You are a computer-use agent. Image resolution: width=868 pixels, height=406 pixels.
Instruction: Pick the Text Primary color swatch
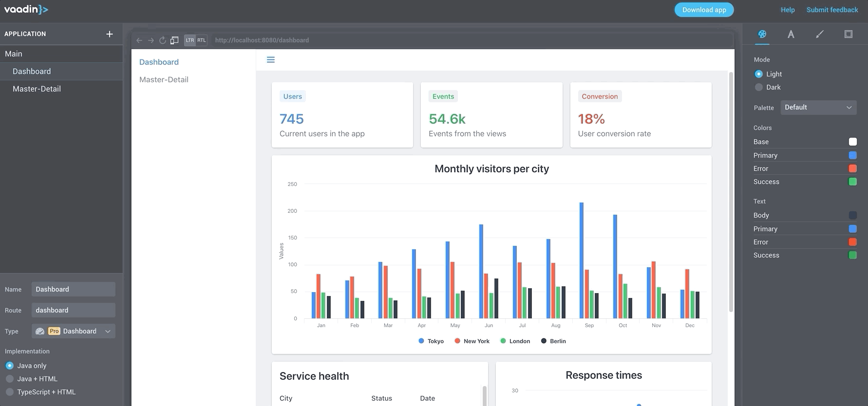(x=853, y=229)
